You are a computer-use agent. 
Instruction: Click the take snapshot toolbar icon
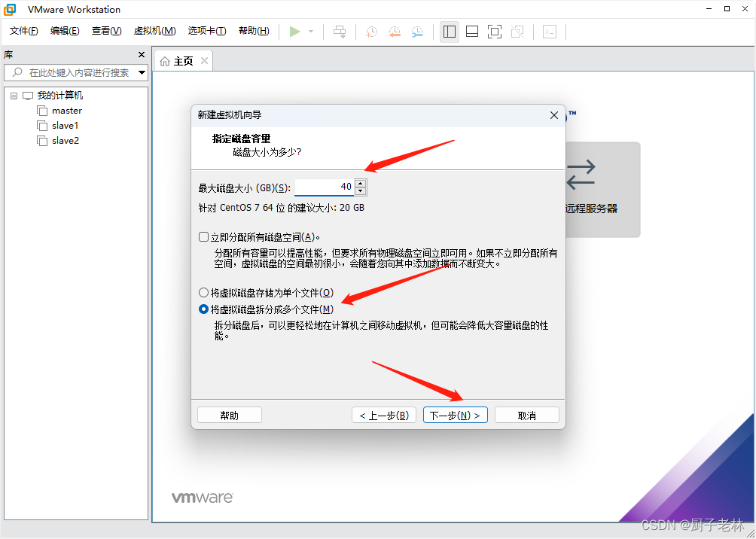pos(371,32)
